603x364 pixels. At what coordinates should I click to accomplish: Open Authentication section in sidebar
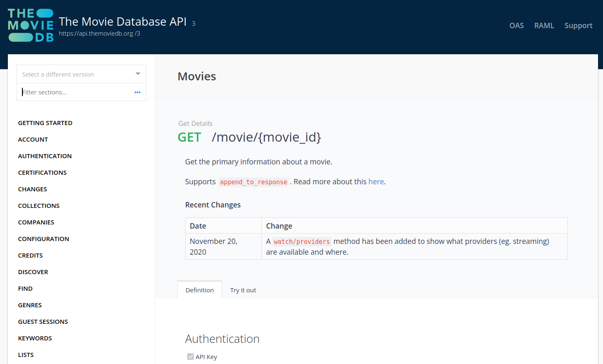click(45, 156)
